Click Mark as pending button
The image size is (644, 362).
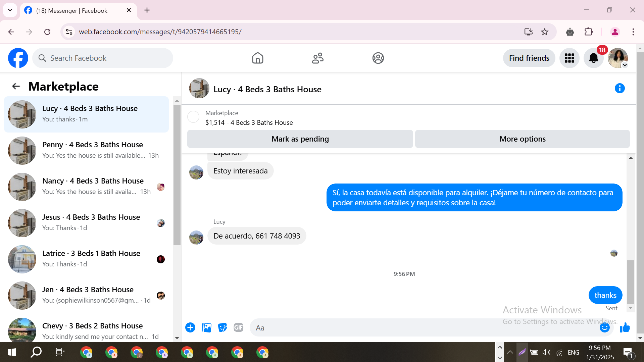click(300, 139)
